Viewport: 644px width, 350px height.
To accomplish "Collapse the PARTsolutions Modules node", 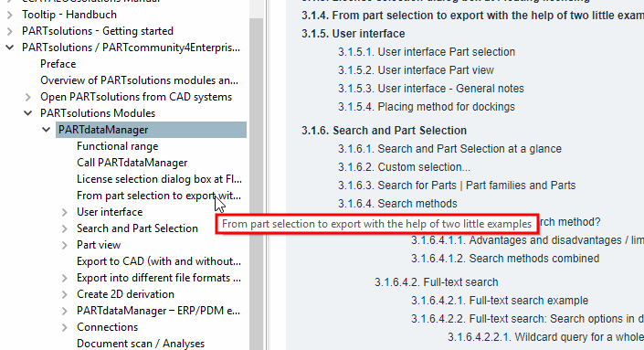I will (28, 113).
